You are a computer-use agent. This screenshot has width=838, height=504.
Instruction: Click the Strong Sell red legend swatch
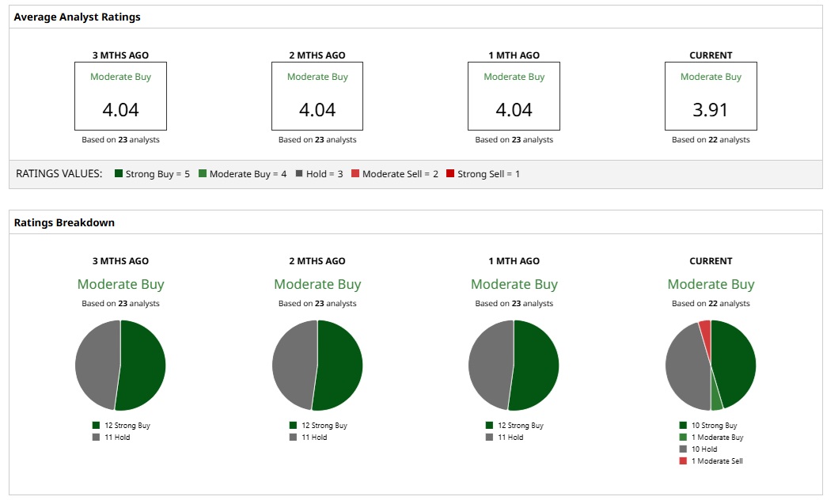click(450, 173)
